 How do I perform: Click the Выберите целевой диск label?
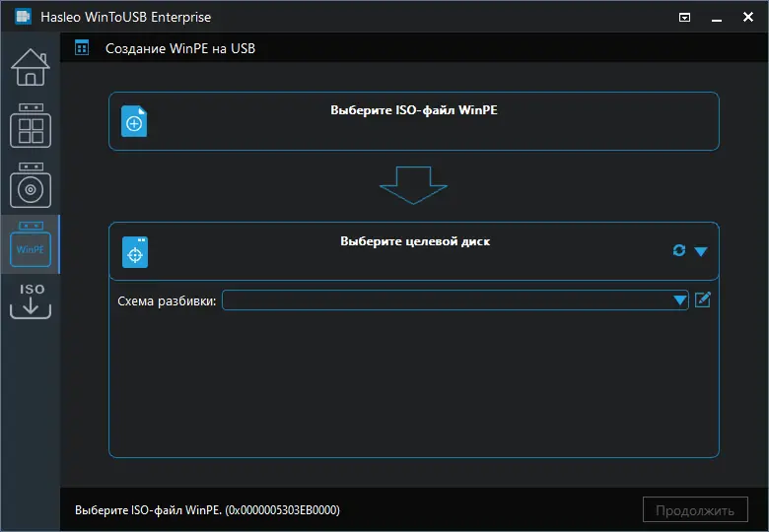click(414, 240)
